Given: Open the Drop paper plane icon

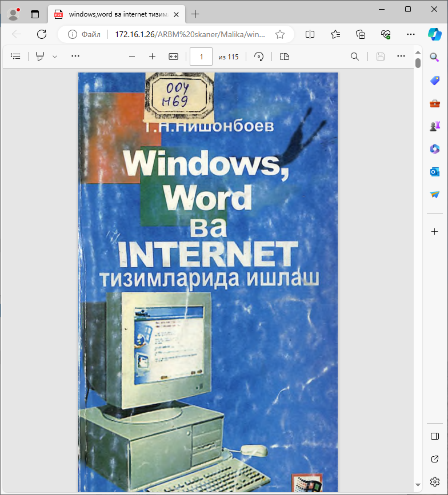Looking at the screenshot, I should pyautogui.click(x=435, y=195).
